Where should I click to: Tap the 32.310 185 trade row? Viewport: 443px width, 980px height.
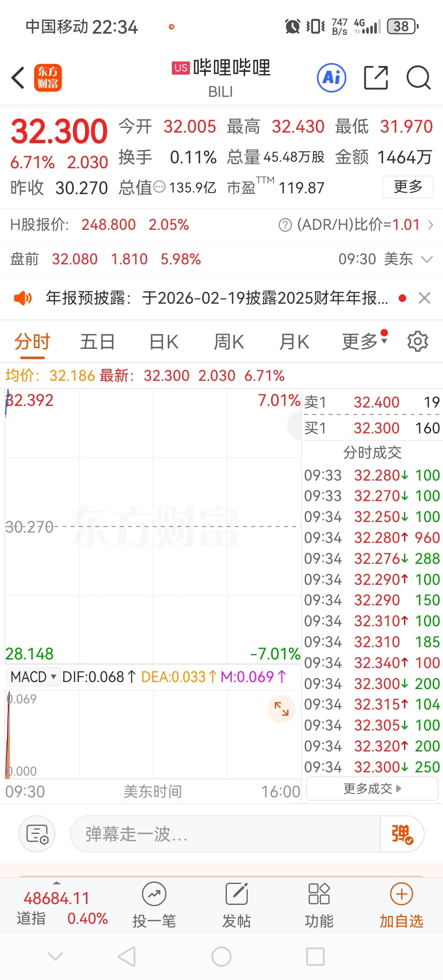tap(372, 642)
